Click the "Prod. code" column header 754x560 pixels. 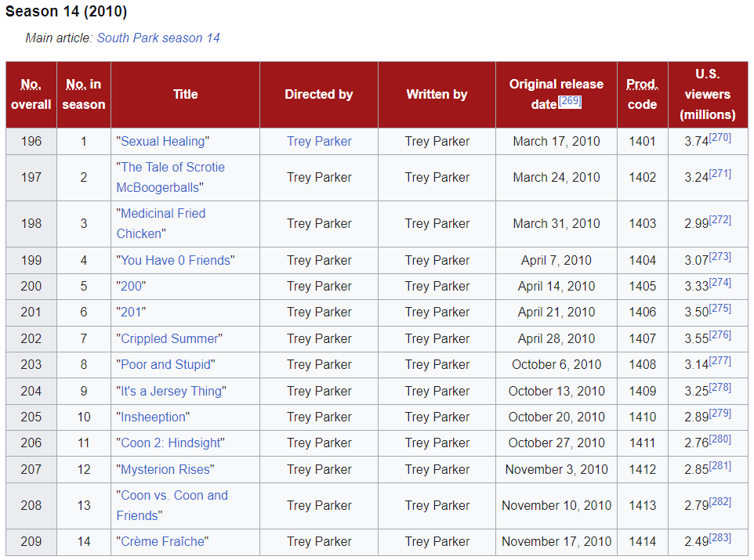coord(642,94)
